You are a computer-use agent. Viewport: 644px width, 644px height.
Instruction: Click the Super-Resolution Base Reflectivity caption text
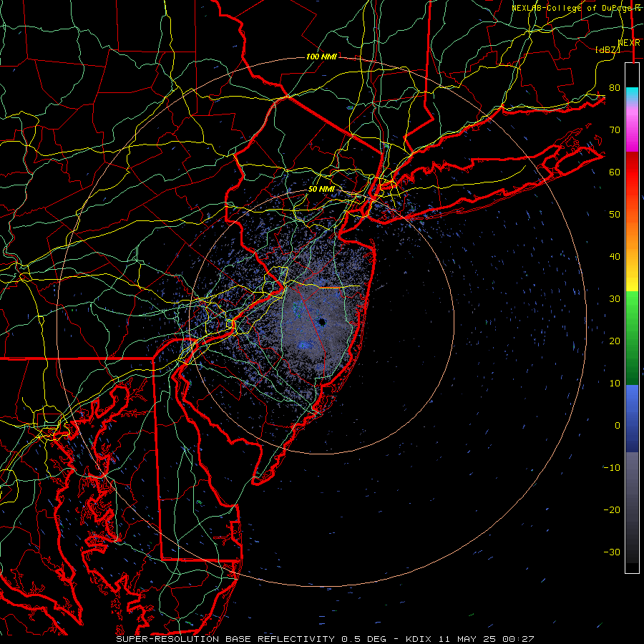pos(325,639)
